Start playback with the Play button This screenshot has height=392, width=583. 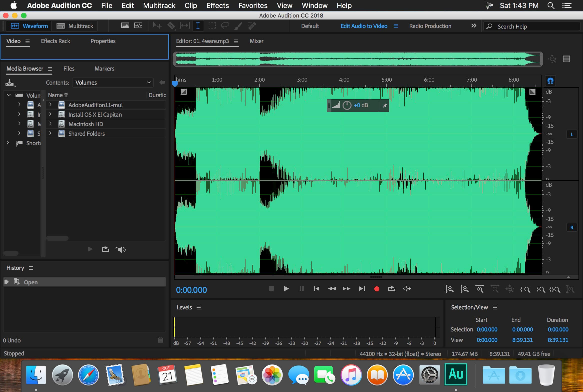[286, 289]
